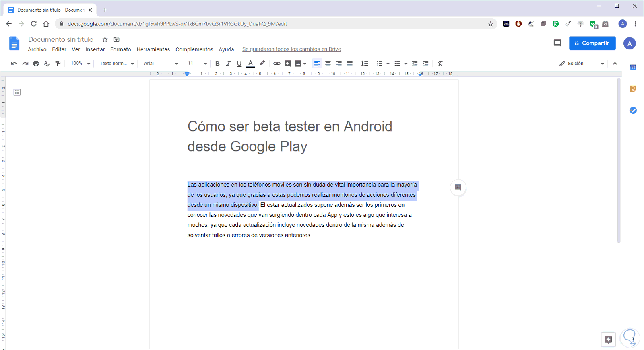Toggle bold formatting
This screenshot has width=644, height=350.
217,64
